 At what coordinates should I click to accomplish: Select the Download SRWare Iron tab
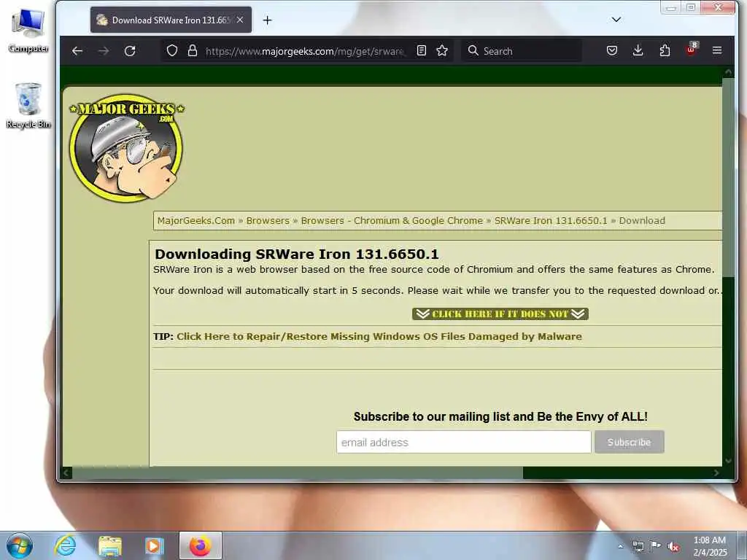(x=171, y=20)
